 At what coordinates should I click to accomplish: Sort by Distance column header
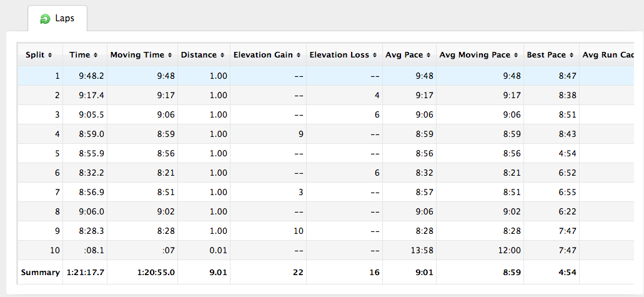(x=203, y=55)
